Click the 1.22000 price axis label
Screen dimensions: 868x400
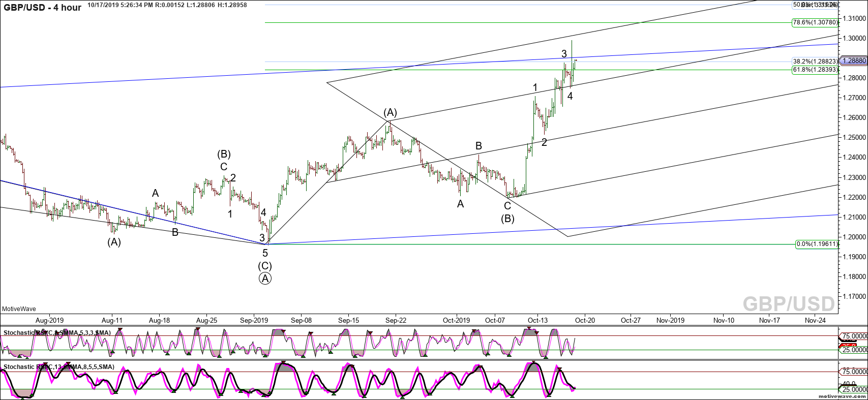click(855, 197)
